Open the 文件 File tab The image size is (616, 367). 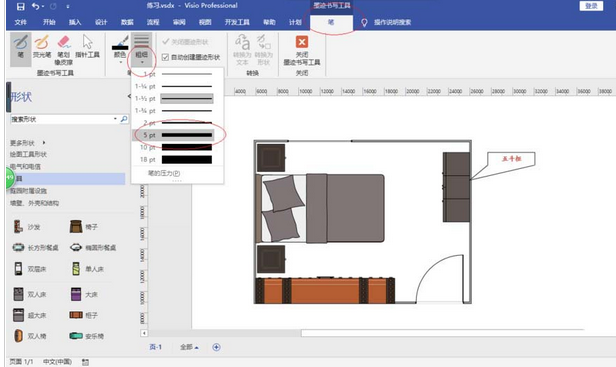coord(20,22)
